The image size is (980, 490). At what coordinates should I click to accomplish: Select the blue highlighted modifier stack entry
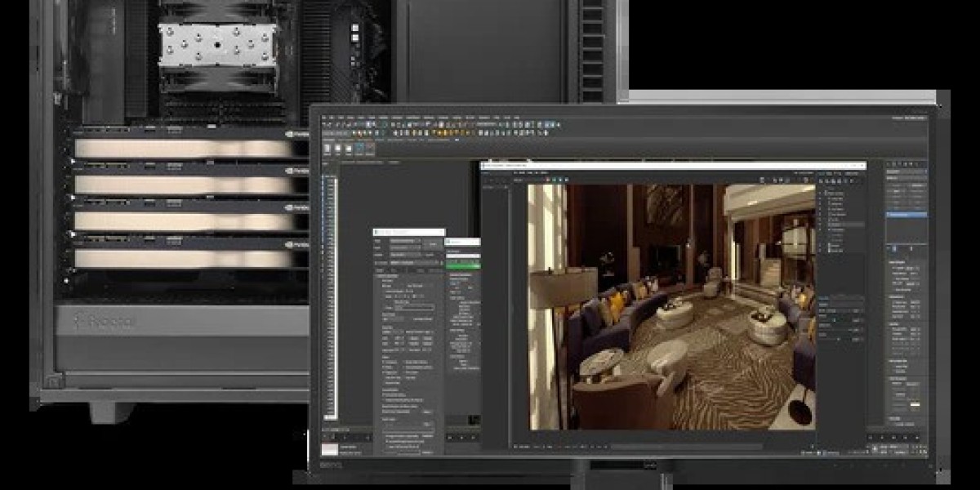click(x=906, y=215)
